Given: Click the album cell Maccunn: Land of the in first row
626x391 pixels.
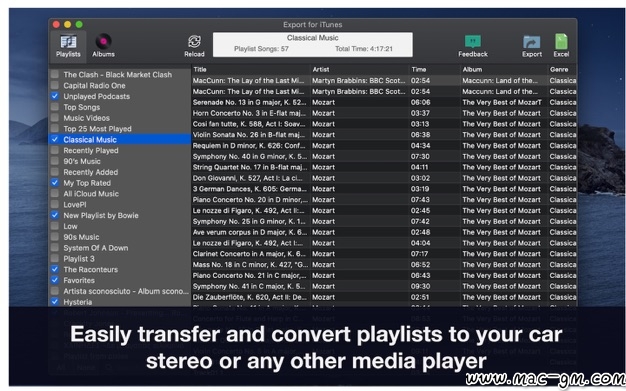Looking at the screenshot, I should coord(500,80).
